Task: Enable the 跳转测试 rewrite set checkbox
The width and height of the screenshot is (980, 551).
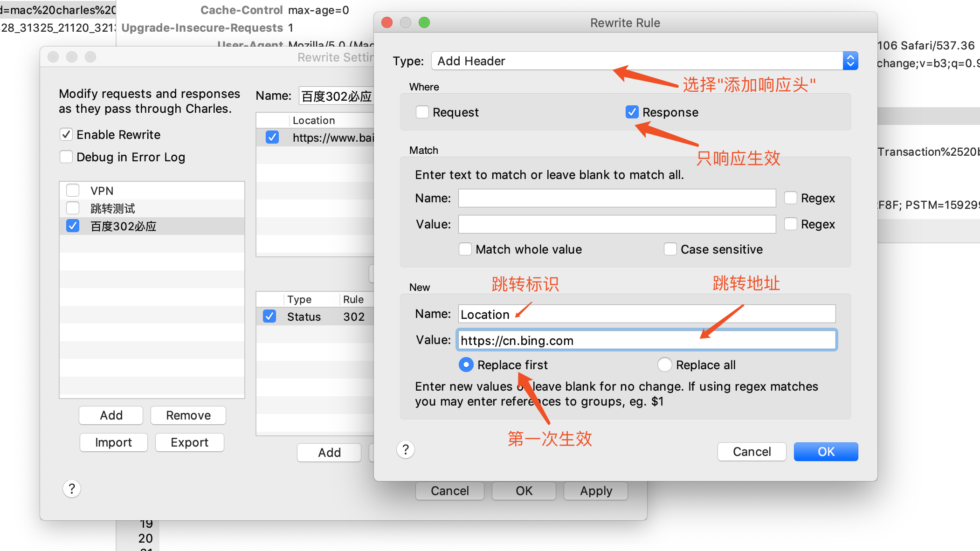Action: tap(73, 208)
